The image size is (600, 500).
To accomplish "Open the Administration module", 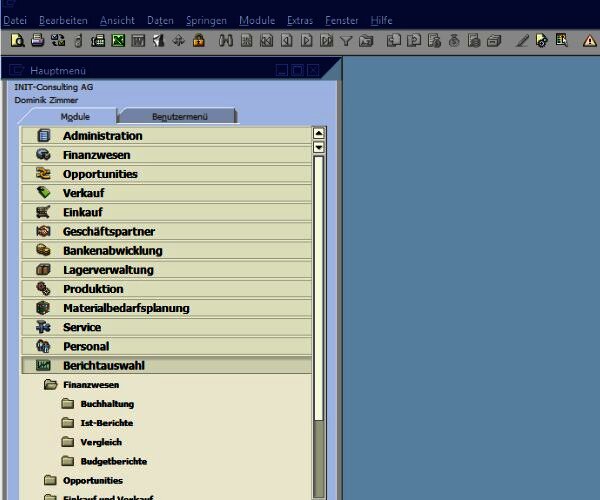I will coord(102,136).
